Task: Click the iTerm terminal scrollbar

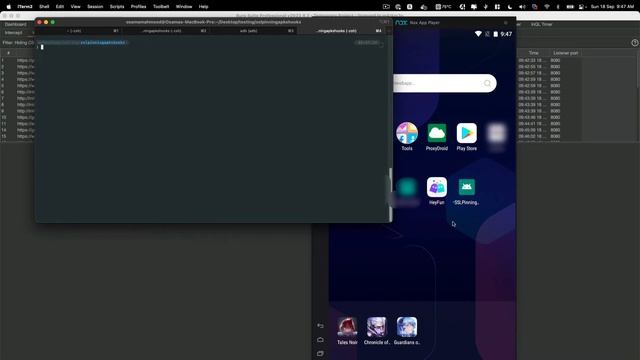Action: (x=391, y=194)
